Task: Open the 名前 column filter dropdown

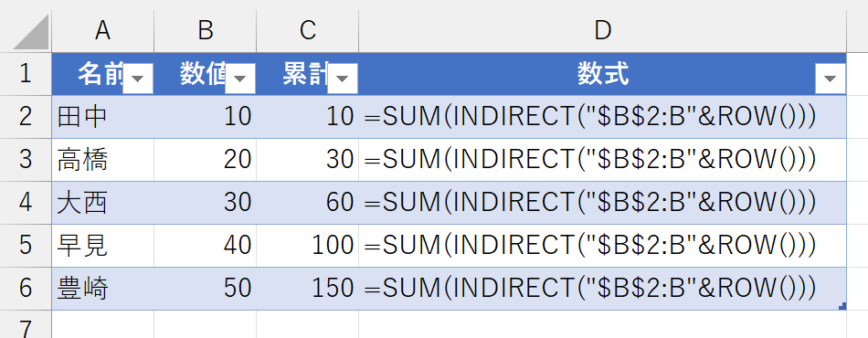Action: pyautogui.click(x=138, y=79)
